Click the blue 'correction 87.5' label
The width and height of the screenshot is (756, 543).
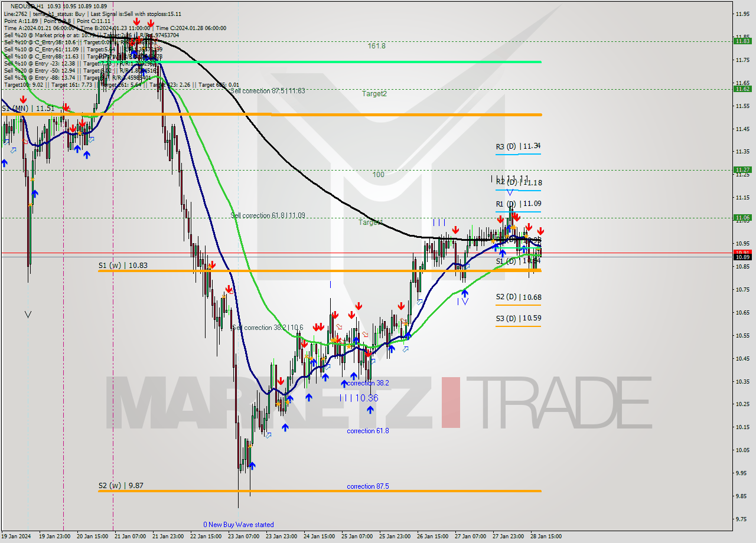click(x=368, y=486)
